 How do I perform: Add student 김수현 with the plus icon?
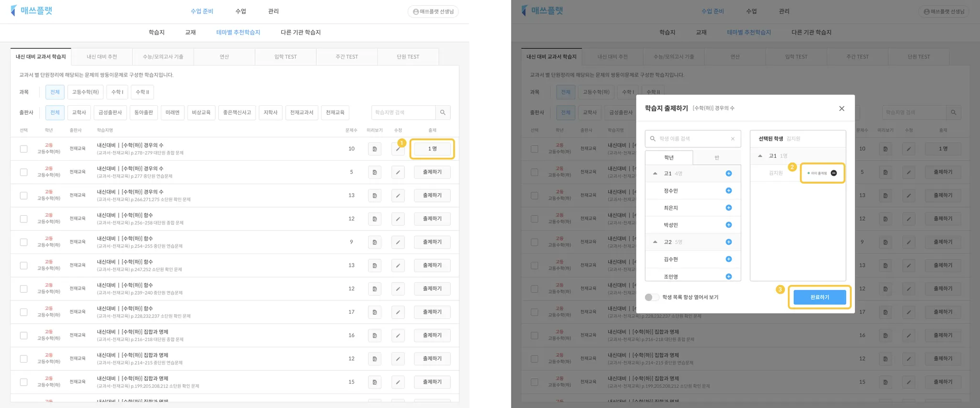click(728, 259)
